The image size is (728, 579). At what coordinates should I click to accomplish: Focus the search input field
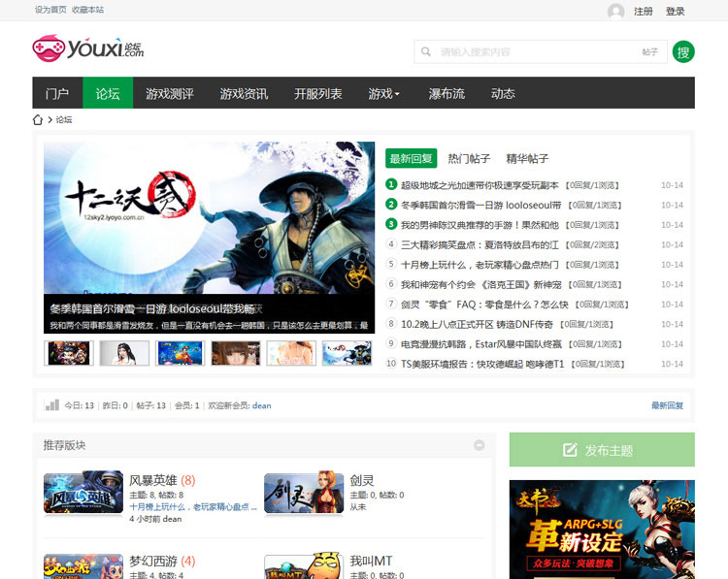539,51
